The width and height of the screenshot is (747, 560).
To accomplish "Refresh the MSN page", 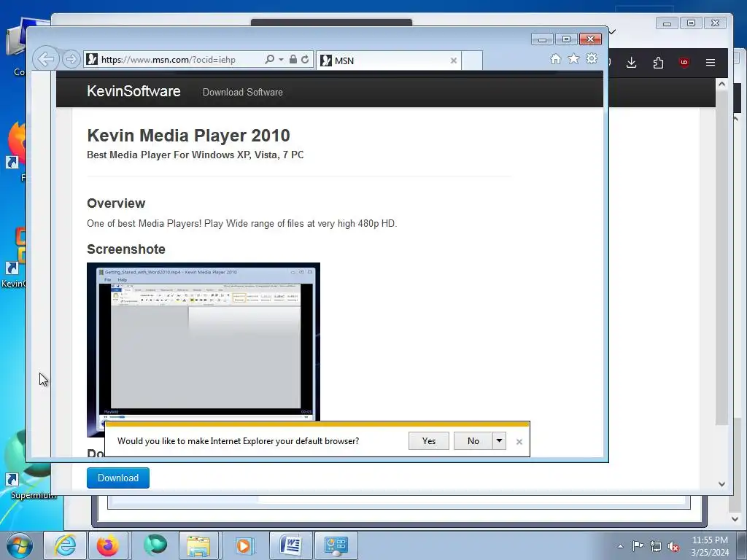I will pos(305,60).
